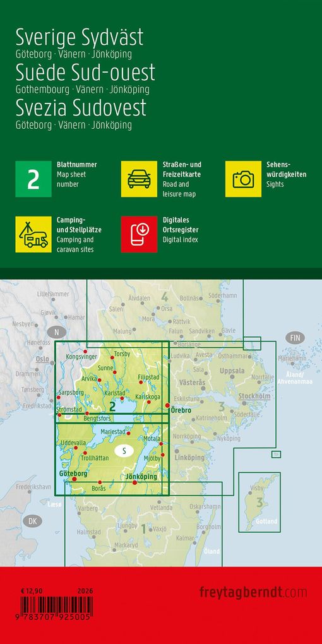Click the sheet number 1 near Växjö
Screen dimensions: 322x644
(143, 528)
